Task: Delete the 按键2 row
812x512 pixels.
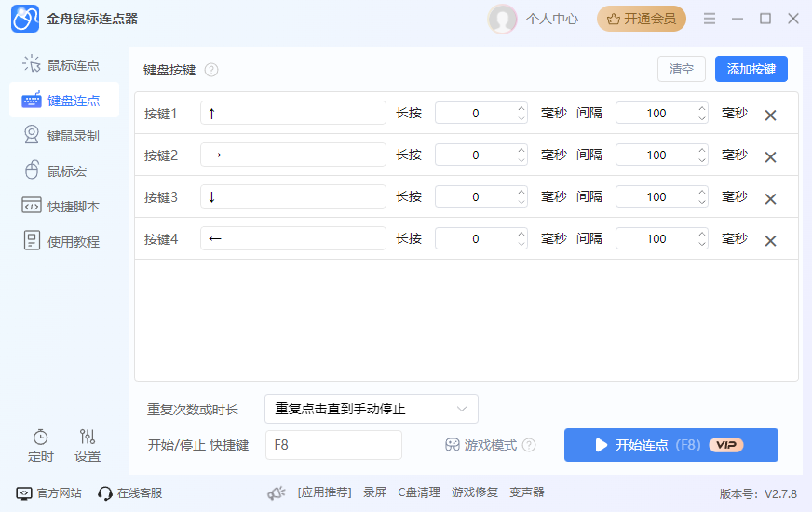Action: tap(771, 157)
